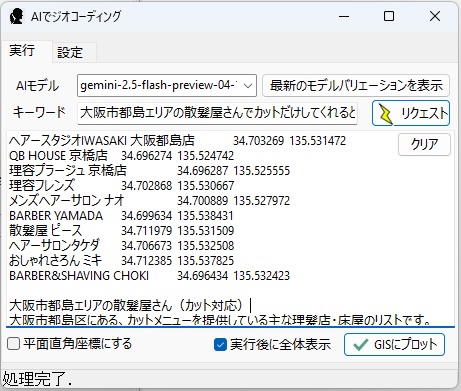Click the おしゃれさろん ミキ line

[x=122, y=261]
